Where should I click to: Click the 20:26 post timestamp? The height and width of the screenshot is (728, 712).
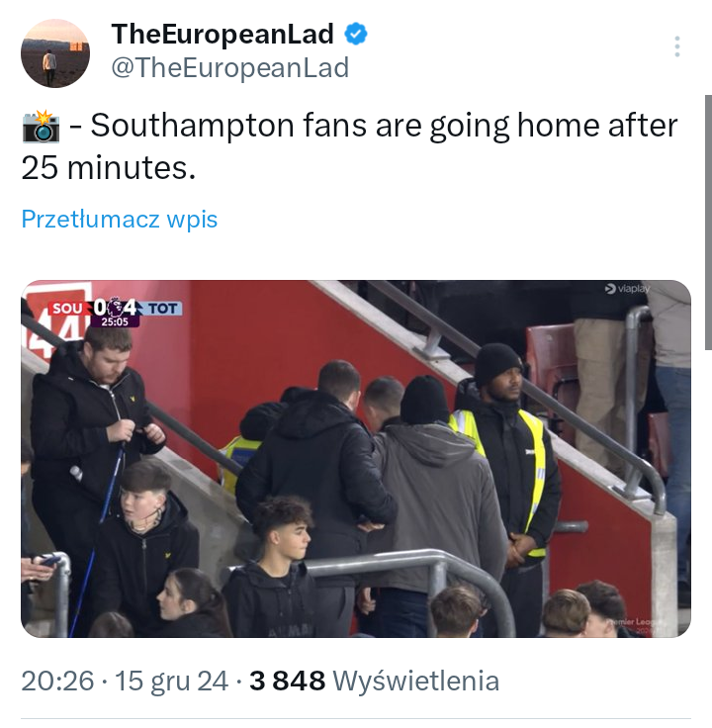tap(57, 681)
